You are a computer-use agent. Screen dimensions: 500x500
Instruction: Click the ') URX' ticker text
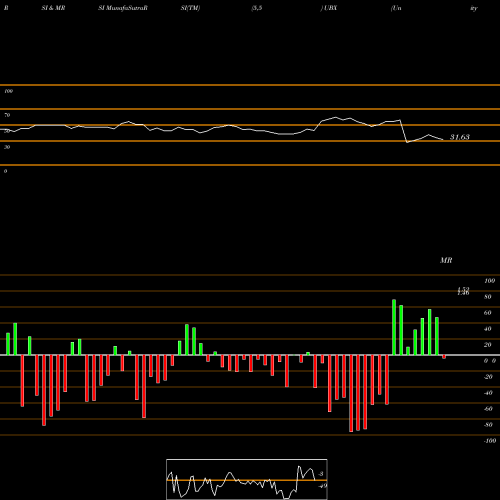coord(329,8)
